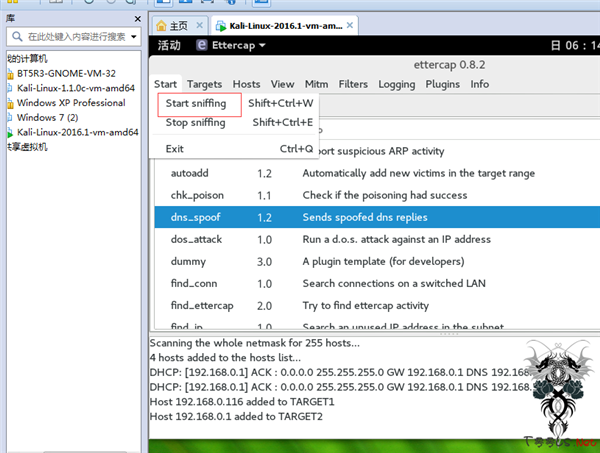Click Exit in the Start menu
600x453 pixels.
(x=175, y=149)
